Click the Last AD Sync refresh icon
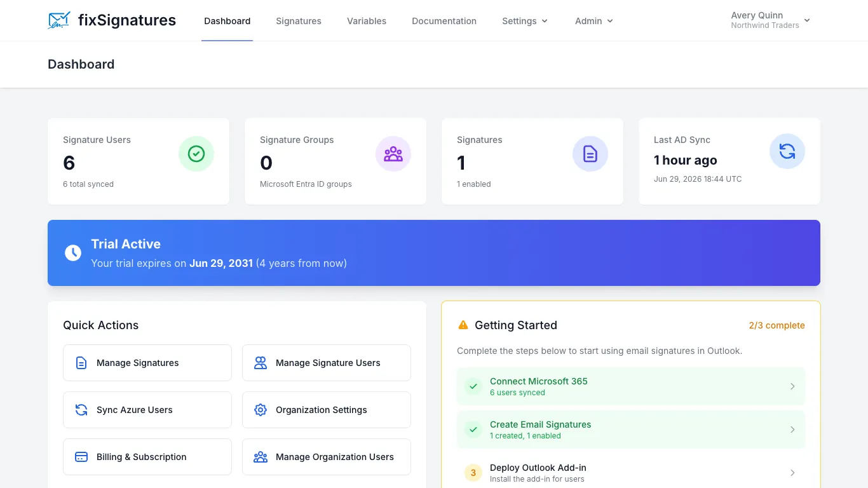Image resolution: width=868 pixels, height=488 pixels. (787, 151)
